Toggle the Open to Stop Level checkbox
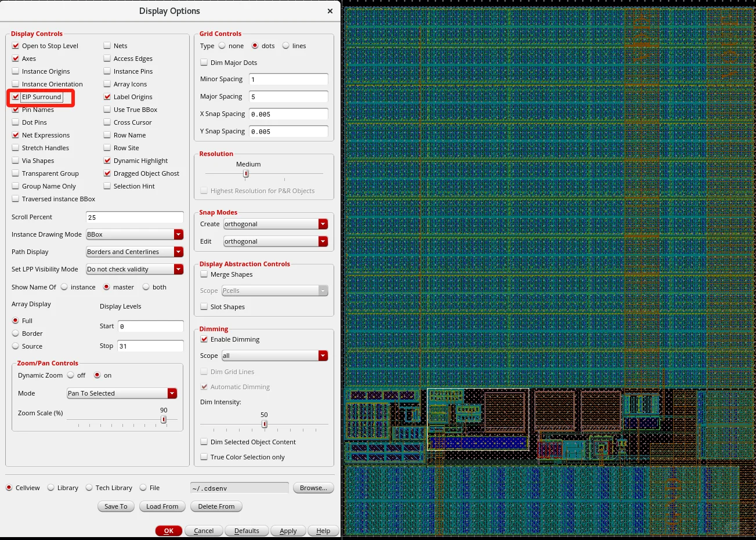756x540 pixels. (16, 46)
